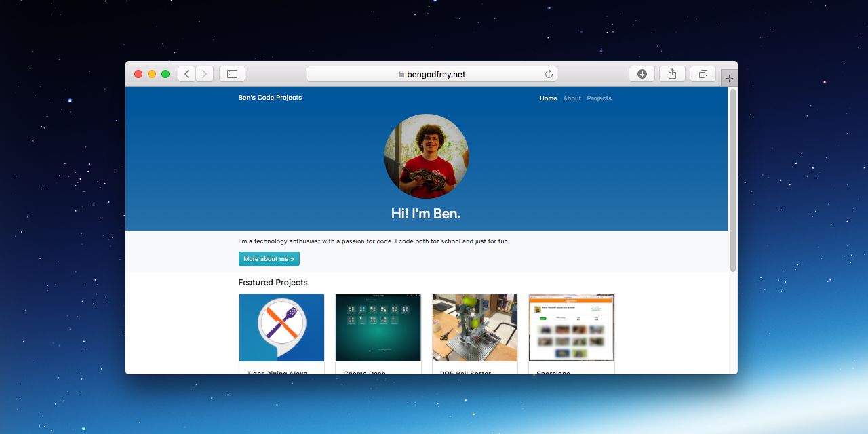Select the Projects navigation link

(599, 98)
